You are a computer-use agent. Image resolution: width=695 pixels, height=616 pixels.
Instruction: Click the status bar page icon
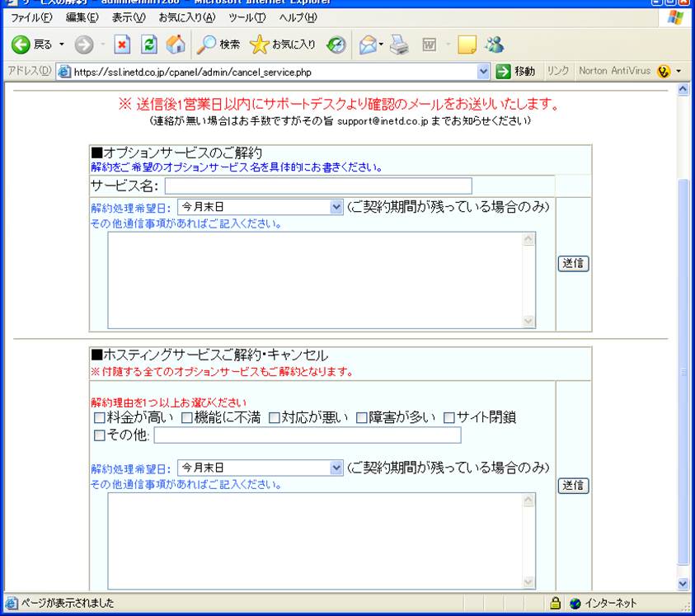[12, 603]
